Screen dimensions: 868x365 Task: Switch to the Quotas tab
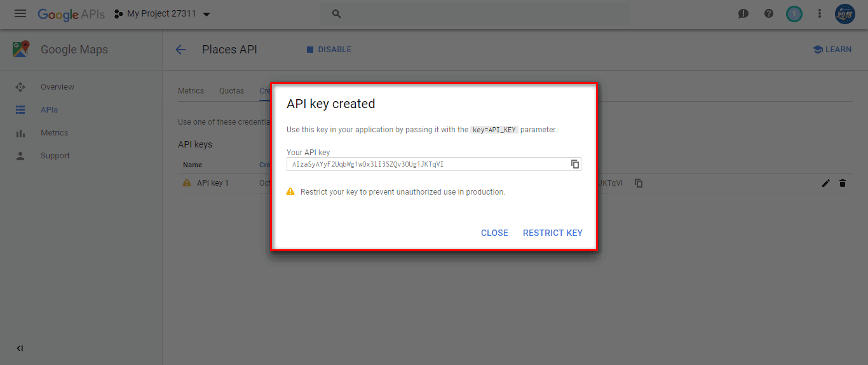(x=231, y=91)
